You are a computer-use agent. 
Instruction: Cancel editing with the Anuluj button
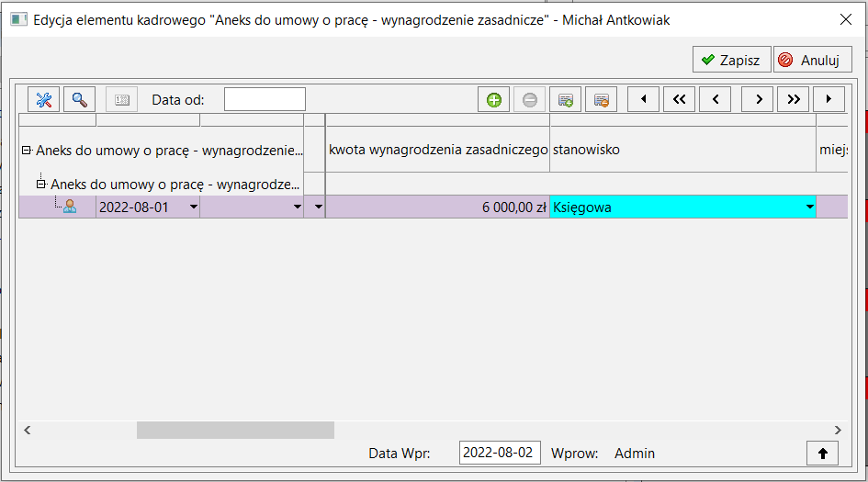[813, 60]
